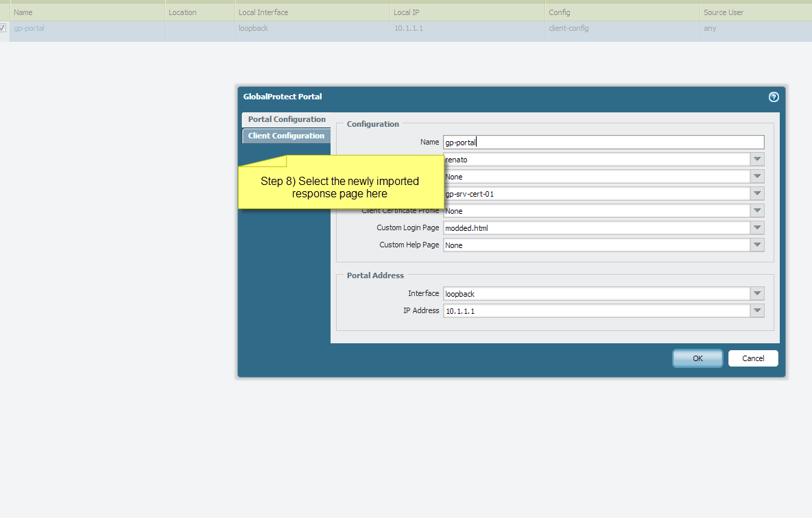Toggle the gp-portal row checkbox

(3, 28)
